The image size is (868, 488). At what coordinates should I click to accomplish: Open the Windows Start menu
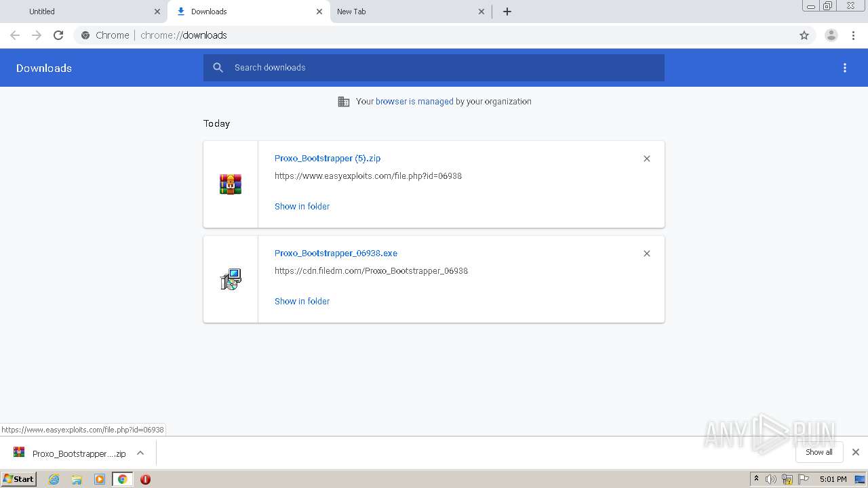click(19, 479)
